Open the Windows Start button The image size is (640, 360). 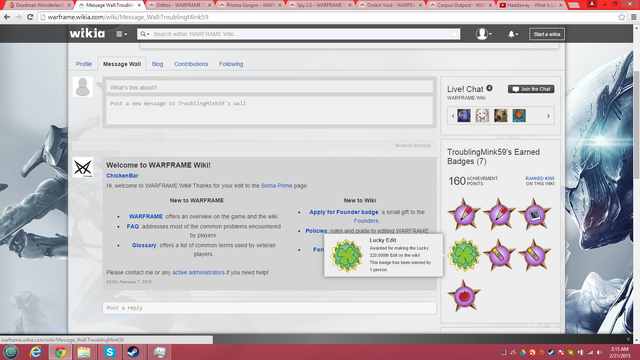click(11, 352)
